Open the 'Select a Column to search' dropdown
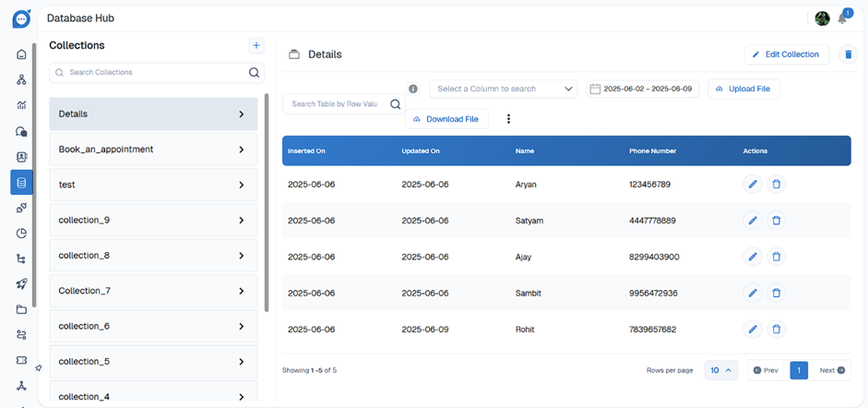The image size is (868, 408). 504,89
